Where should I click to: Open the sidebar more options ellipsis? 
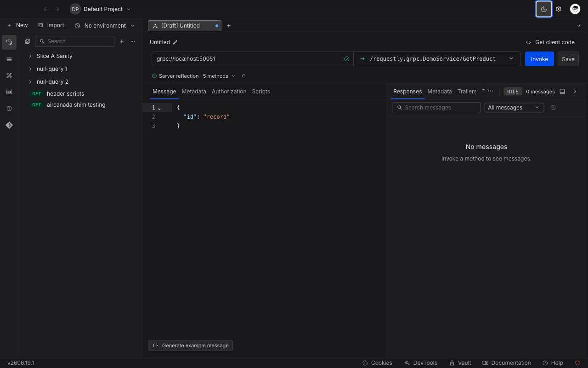tap(133, 41)
